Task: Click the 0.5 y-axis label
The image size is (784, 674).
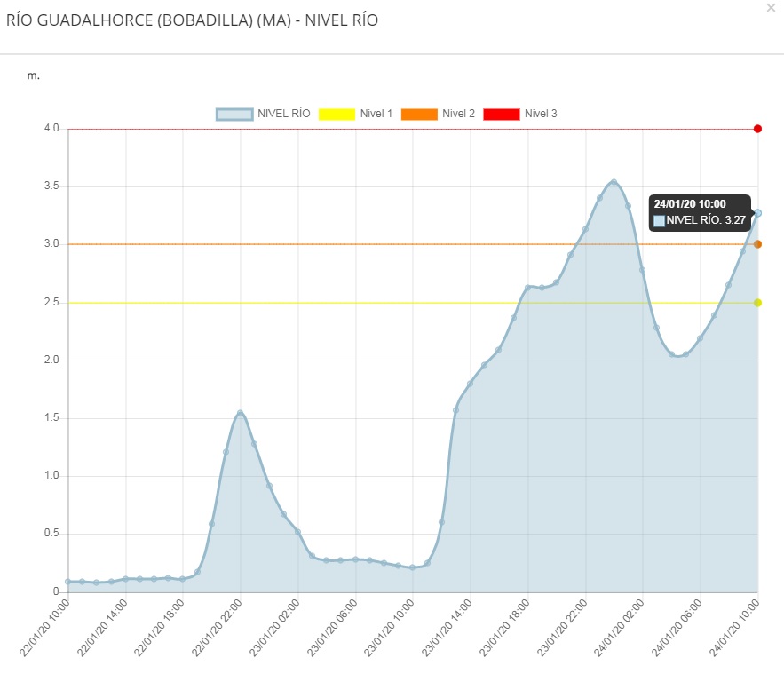Action: click(x=51, y=533)
